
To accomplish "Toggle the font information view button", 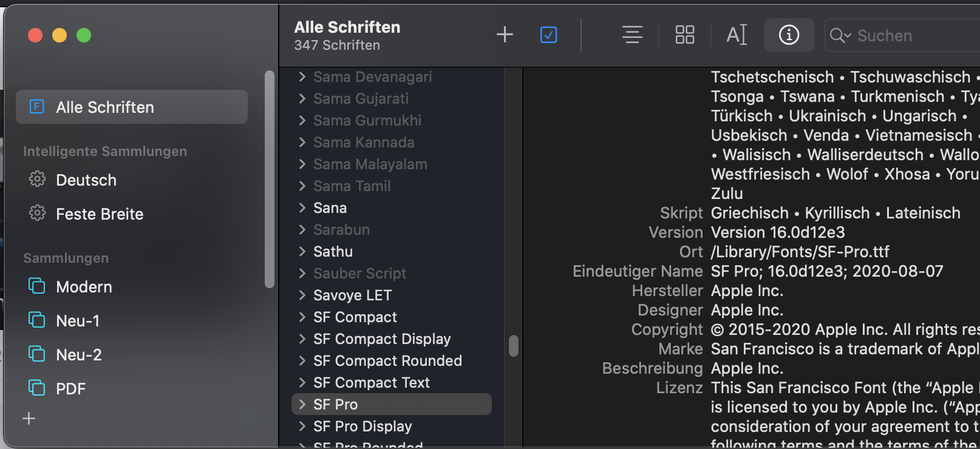I will pyautogui.click(x=789, y=35).
